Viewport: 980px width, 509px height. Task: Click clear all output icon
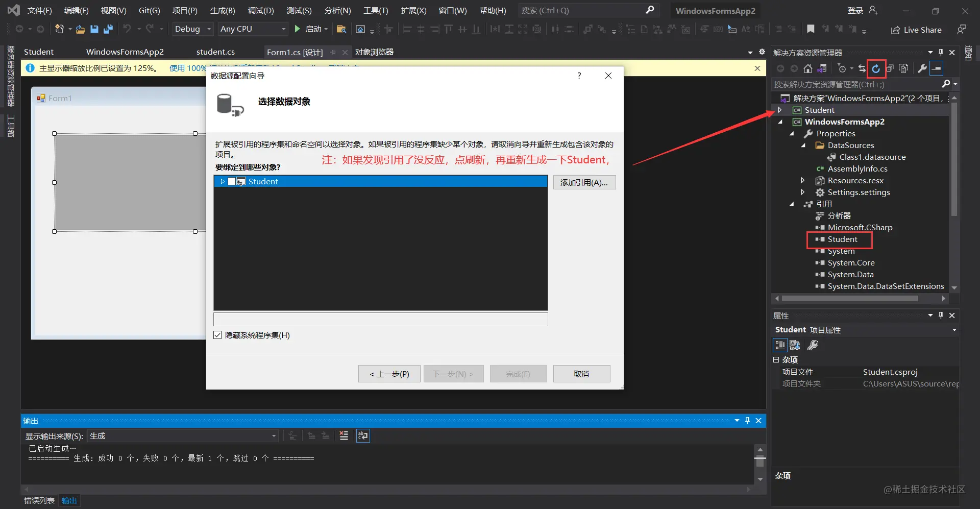pos(344,435)
